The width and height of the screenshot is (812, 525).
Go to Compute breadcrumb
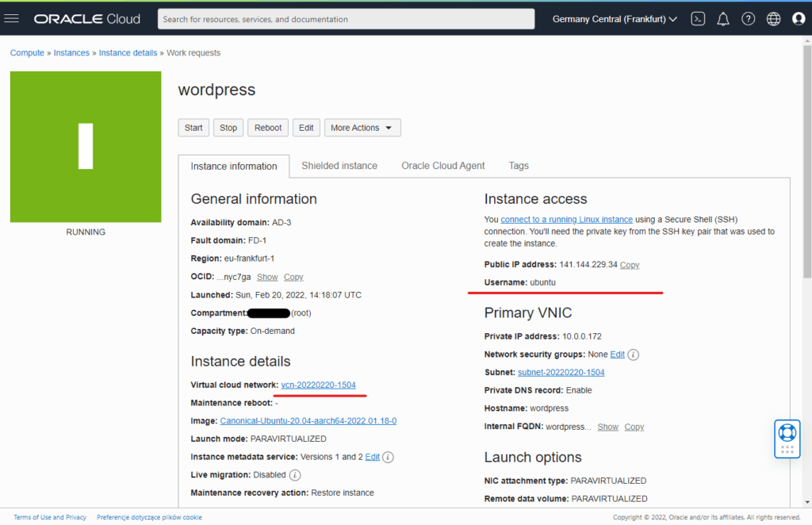point(27,53)
